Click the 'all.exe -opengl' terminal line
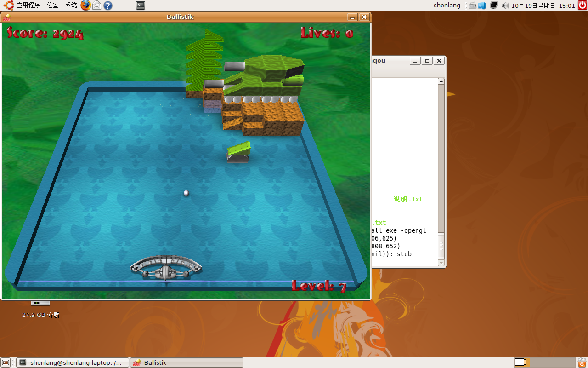The width and height of the screenshot is (588, 368). coord(399,230)
